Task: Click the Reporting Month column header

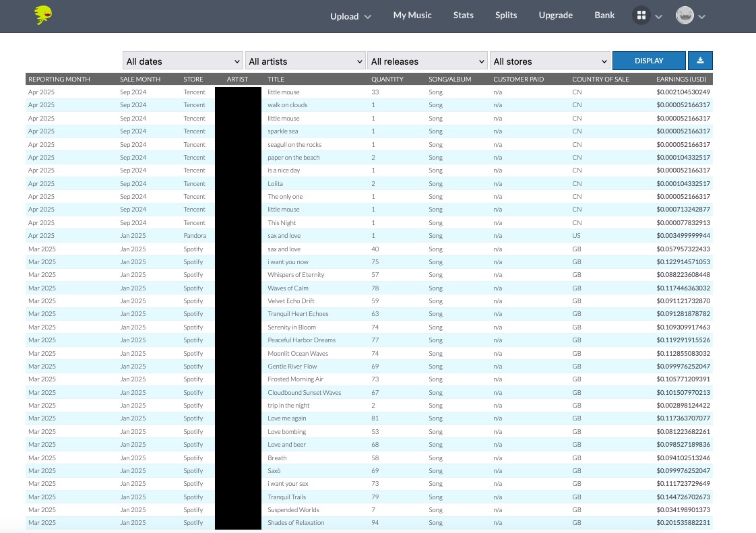Action: coord(59,80)
